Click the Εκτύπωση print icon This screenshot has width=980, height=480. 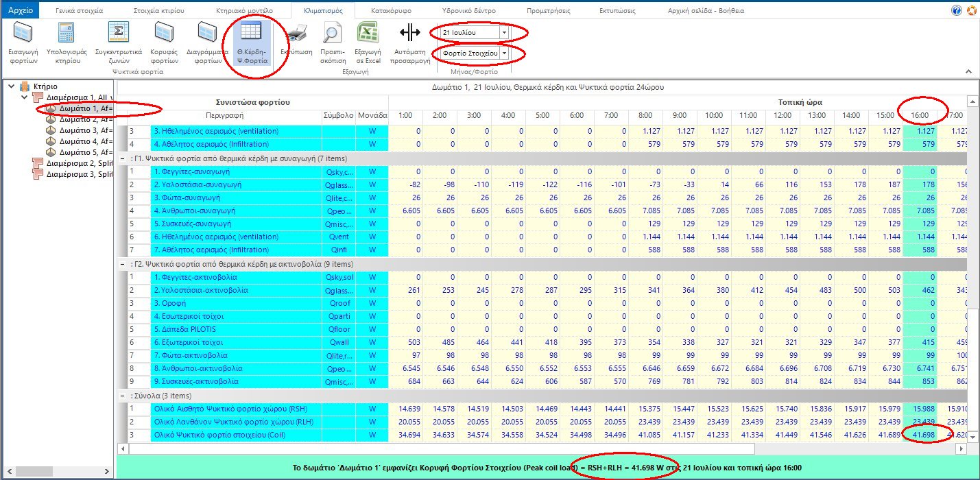click(x=297, y=41)
